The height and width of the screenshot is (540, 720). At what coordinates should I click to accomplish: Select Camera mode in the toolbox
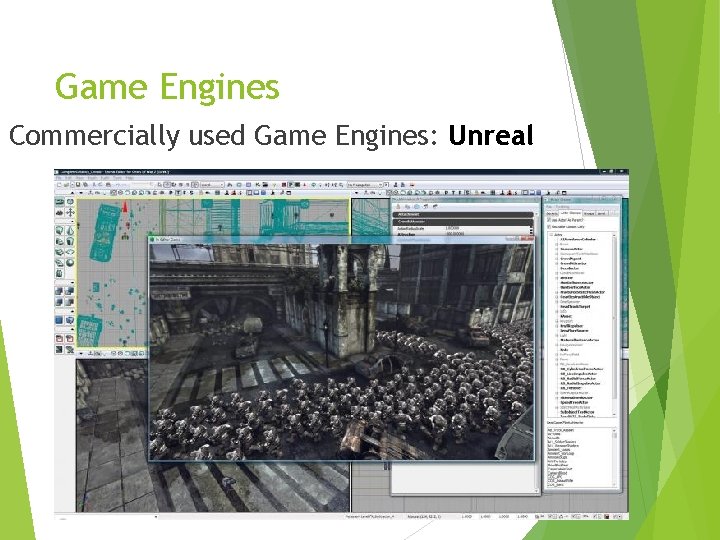pyautogui.click(x=60, y=202)
